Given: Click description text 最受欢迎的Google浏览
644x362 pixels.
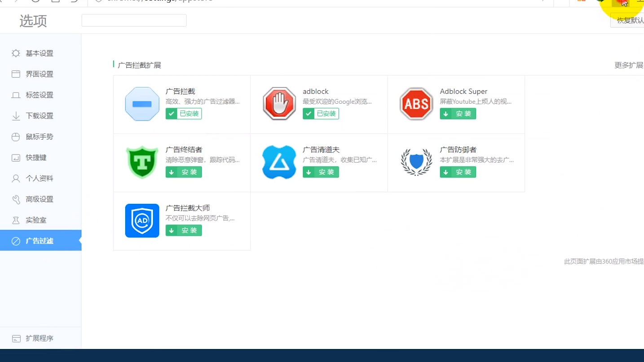Looking at the screenshot, I should coord(337,102).
